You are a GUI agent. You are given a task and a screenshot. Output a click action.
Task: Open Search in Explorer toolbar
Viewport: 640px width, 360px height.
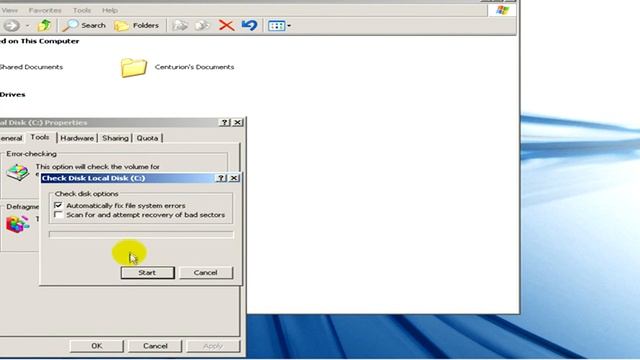[84, 26]
